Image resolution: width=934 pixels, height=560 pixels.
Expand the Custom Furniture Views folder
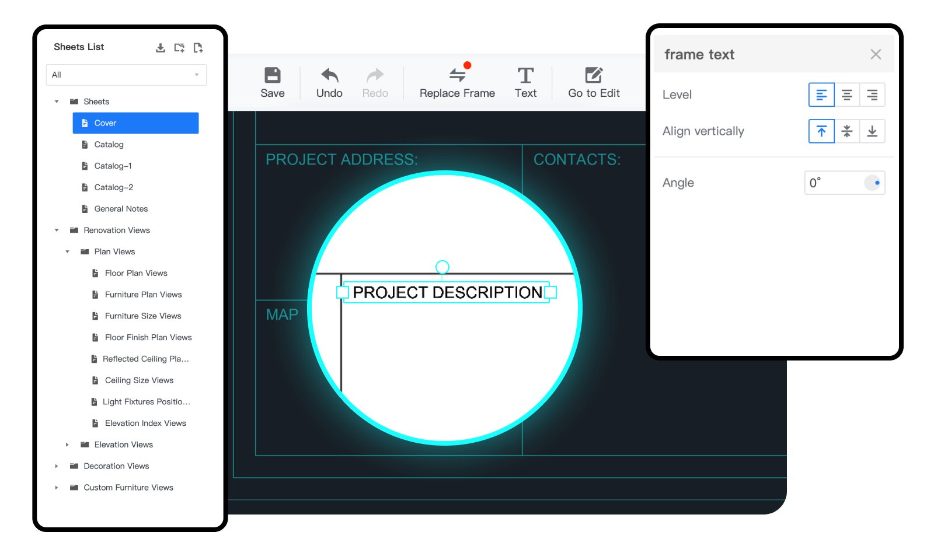57,488
